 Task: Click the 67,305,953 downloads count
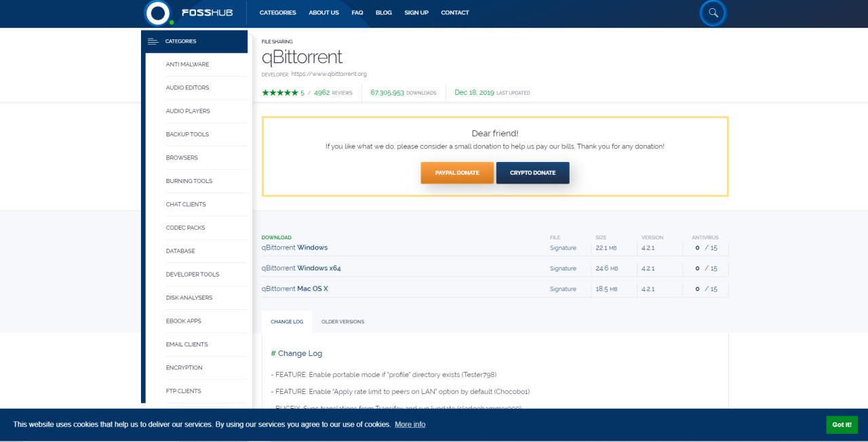tap(403, 93)
